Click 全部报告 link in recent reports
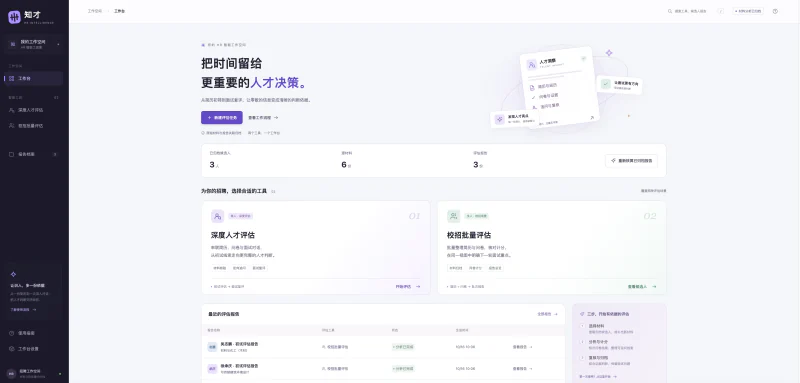The width and height of the screenshot is (800, 383). coord(547,314)
